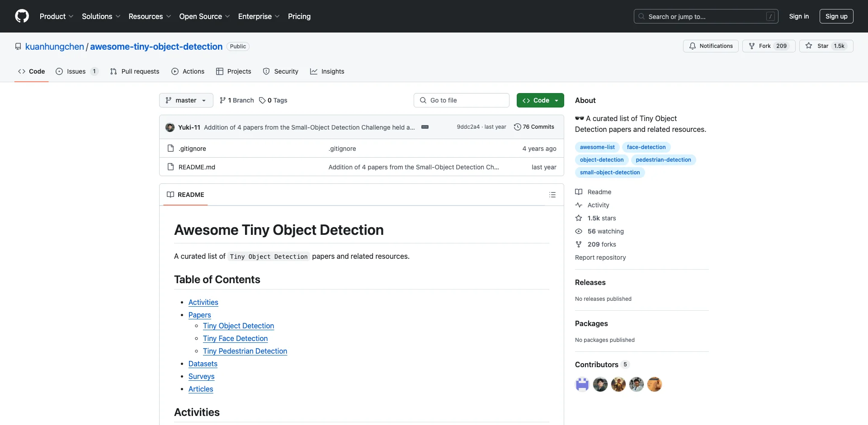
Task: Click Sign in
Action: 799,16
